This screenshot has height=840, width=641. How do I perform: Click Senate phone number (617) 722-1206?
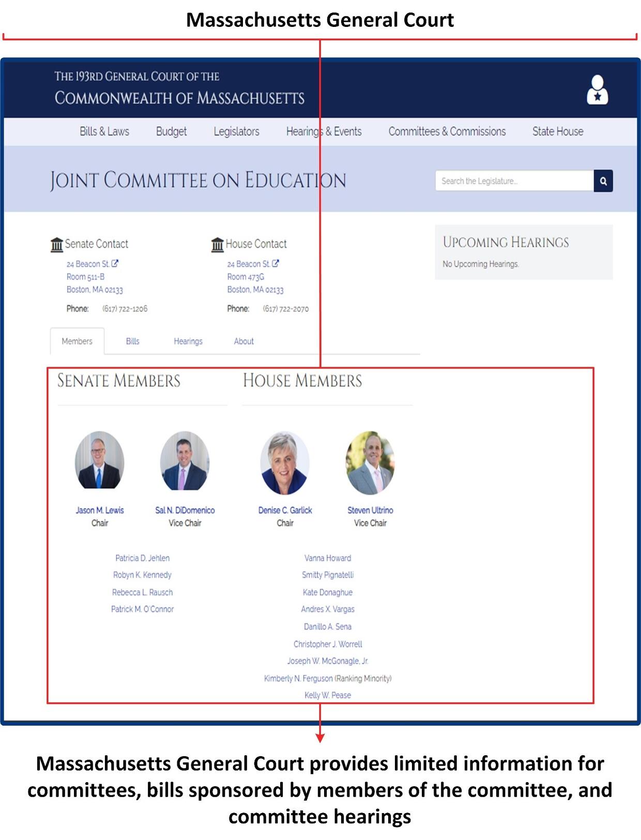pyautogui.click(x=125, y=309)
